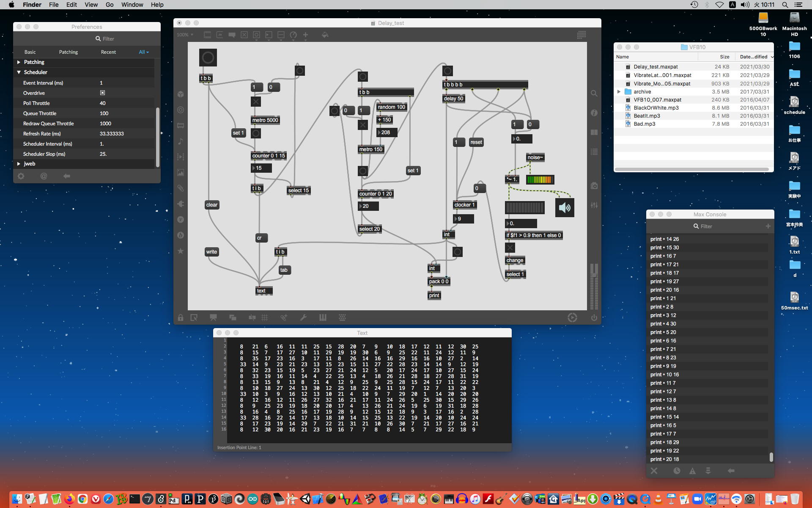Viewport: 812px width, 508px height.
Task: Collapse the Scheduler preferences section
Action: click(19, 72)
